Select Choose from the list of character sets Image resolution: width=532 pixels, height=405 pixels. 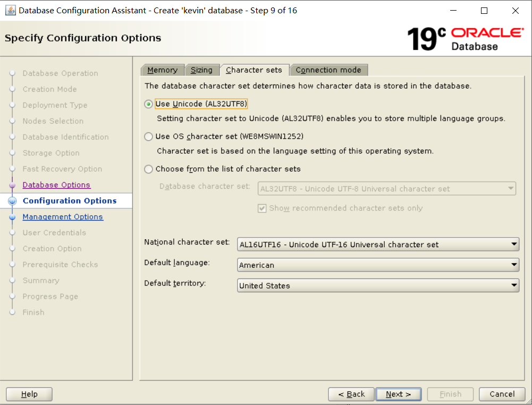pyautogui.click(x=148, y=169)
